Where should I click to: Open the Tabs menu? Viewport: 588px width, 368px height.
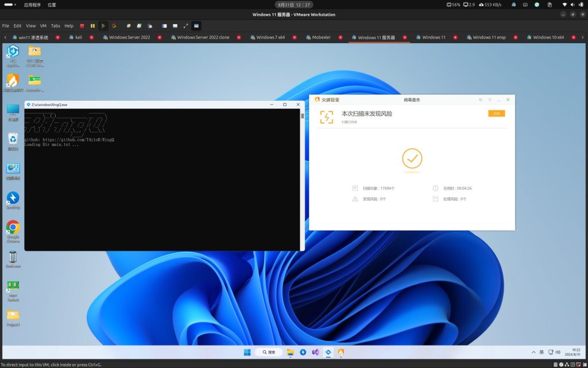(x=56, y=26)
